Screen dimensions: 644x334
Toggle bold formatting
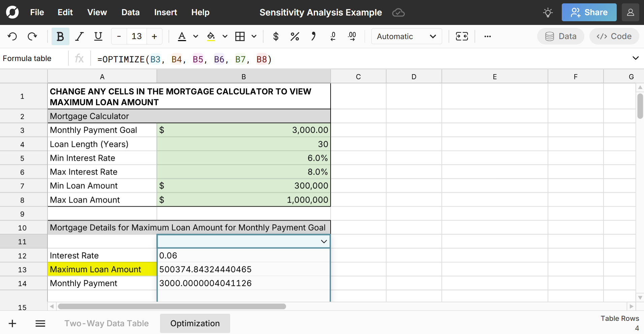click(x=60, y=36)
